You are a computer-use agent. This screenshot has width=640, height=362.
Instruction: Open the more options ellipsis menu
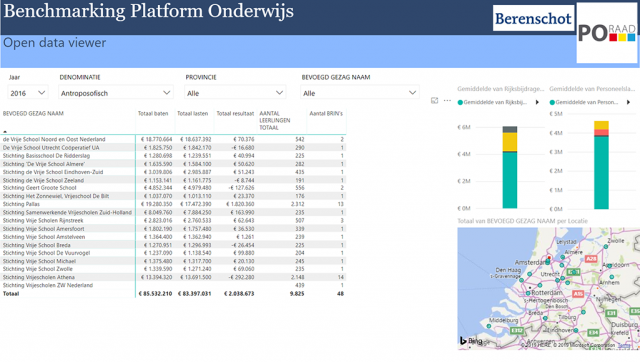pos(447,100)
